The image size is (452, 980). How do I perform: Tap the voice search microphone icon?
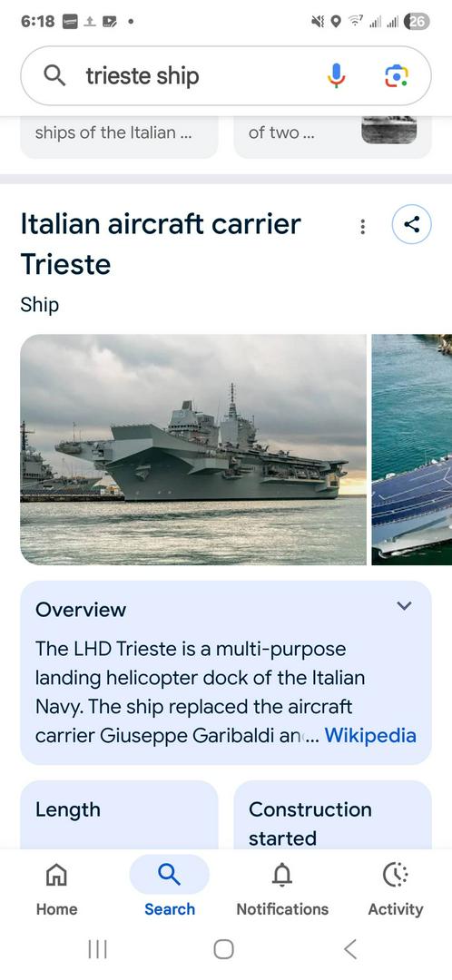tap(336, 75)
